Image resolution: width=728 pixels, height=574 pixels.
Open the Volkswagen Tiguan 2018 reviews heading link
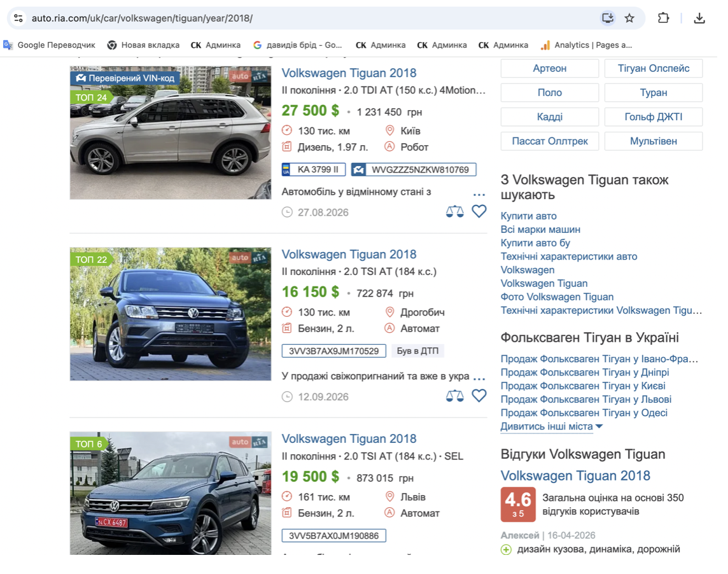[575, 475]
